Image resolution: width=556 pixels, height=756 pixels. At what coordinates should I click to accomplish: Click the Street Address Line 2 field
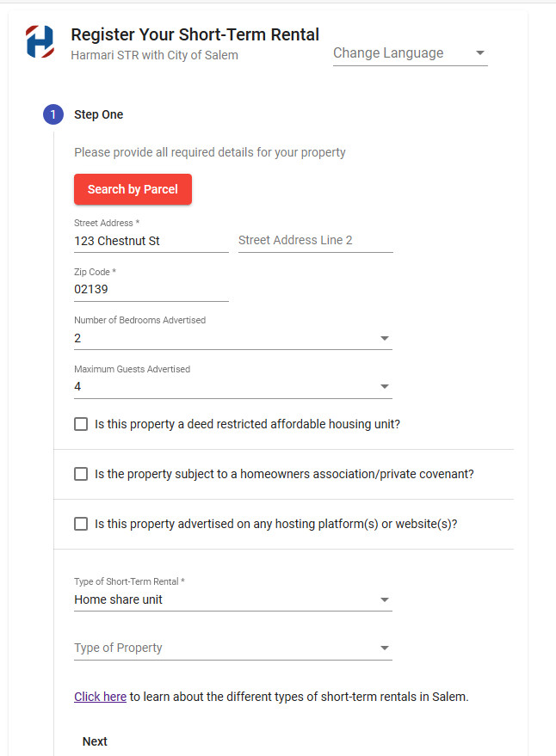316,240
